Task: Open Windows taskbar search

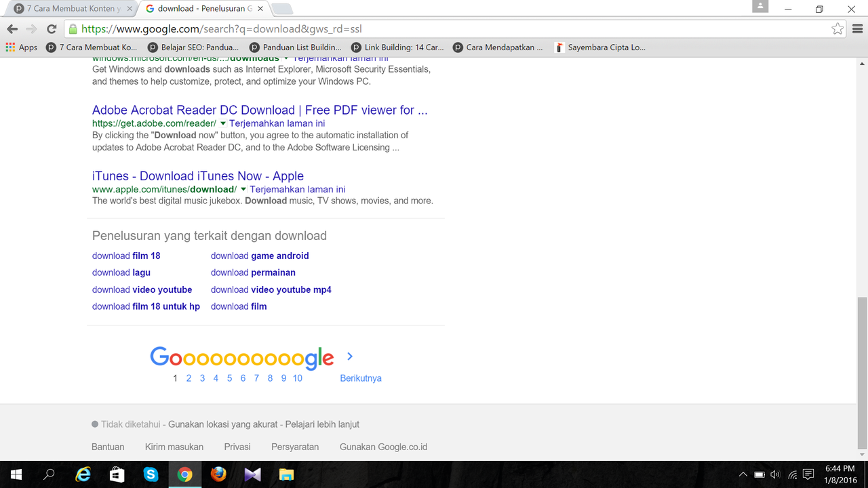Action: pyautogui.click(x=49, y=474)
